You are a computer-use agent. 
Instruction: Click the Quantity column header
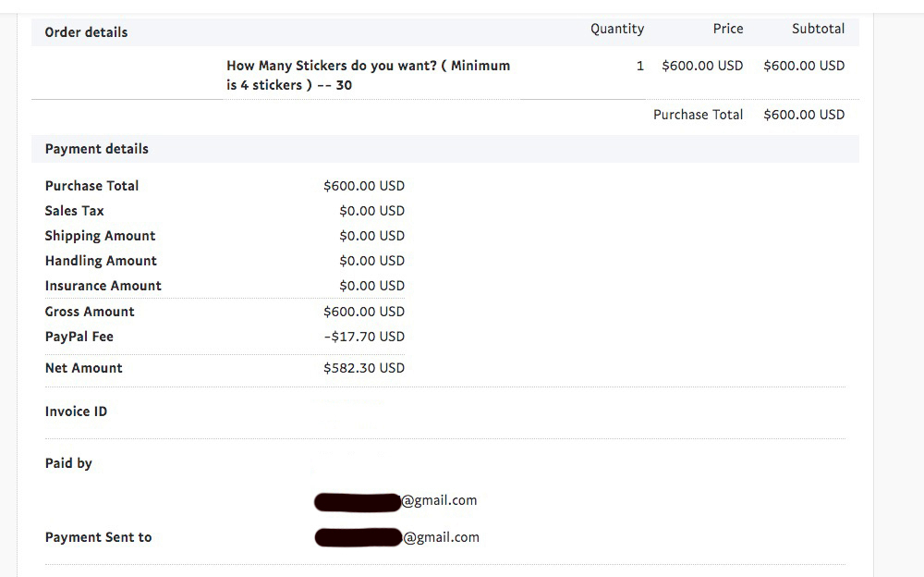coord(617,29)
